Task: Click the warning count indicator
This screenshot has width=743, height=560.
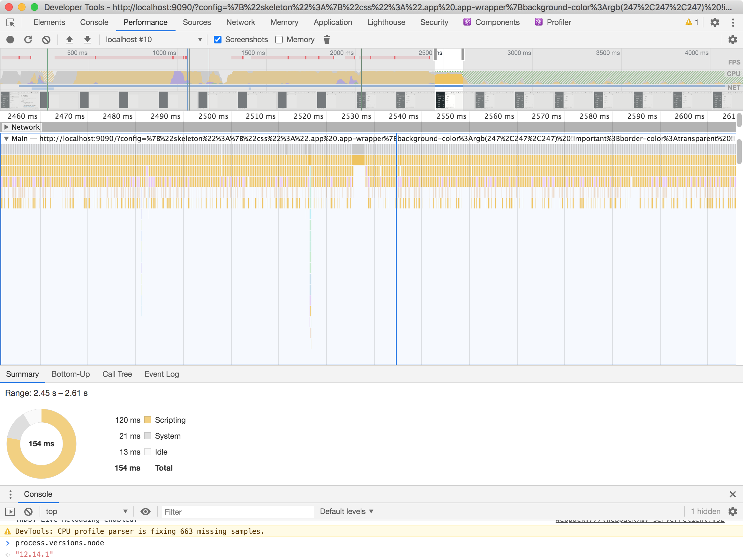Action: click(x=692, y=22)
